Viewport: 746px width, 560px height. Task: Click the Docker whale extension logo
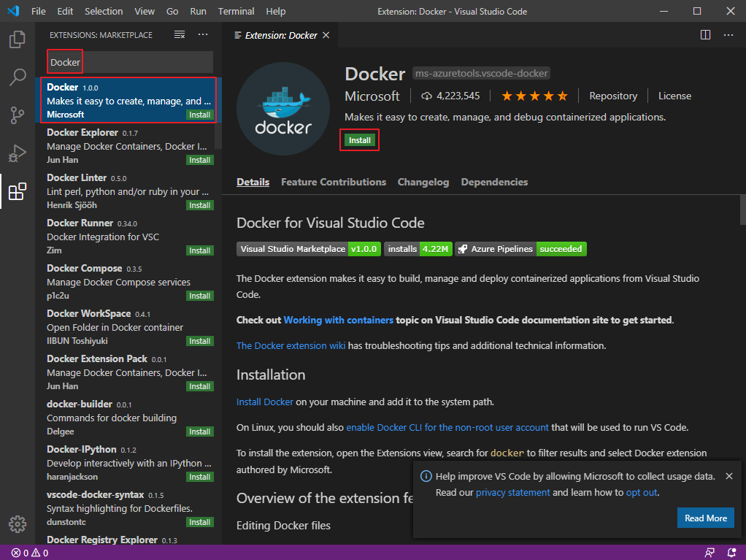pos(283,109)
